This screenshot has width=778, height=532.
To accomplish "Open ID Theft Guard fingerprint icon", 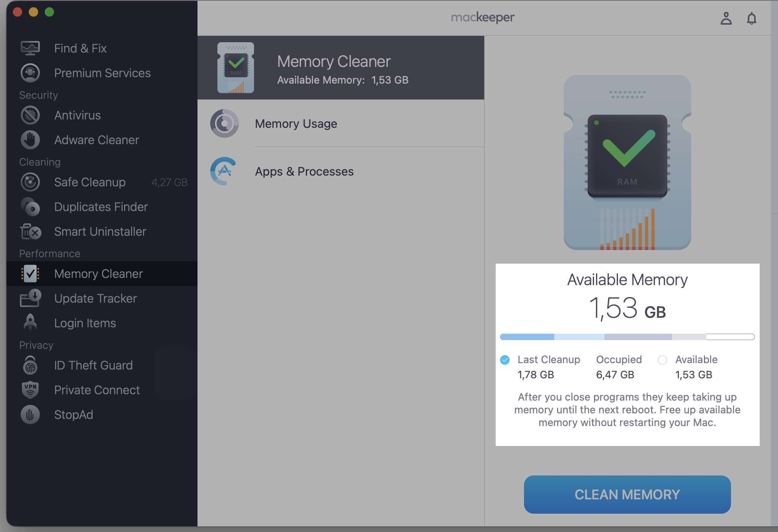I will tap(30, 365).
